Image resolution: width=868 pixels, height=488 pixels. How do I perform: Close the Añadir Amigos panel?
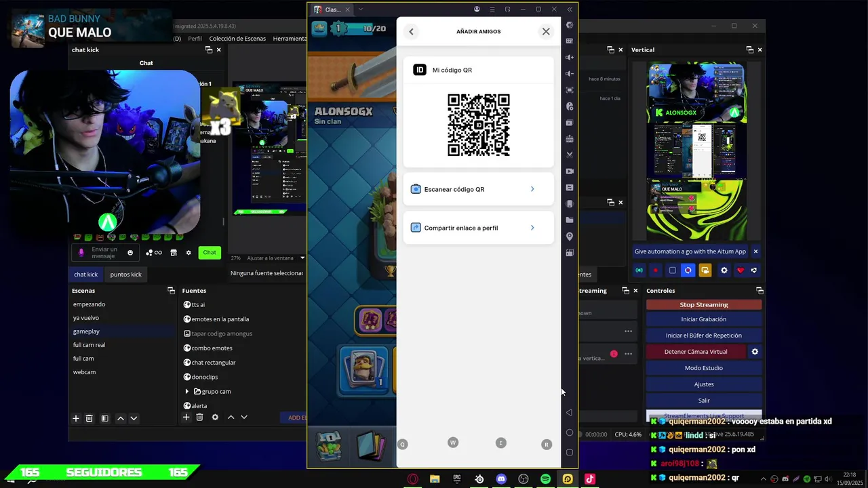tap(546, 32)
